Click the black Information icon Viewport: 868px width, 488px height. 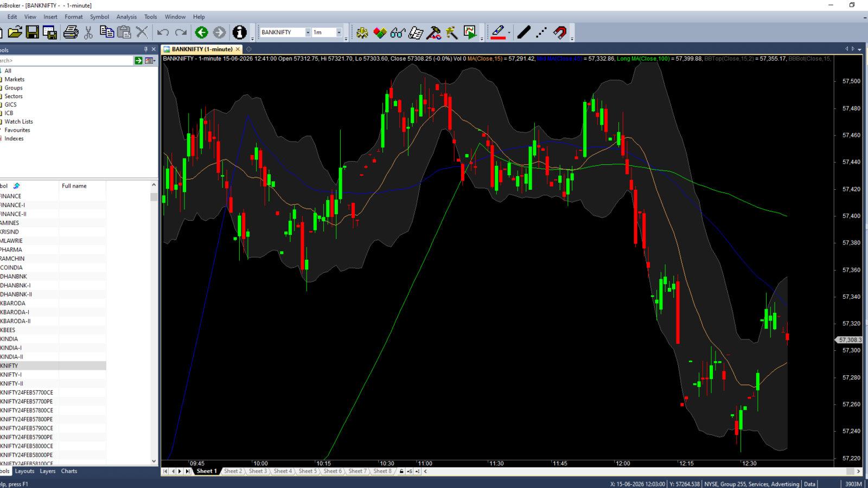coord(239,33)
